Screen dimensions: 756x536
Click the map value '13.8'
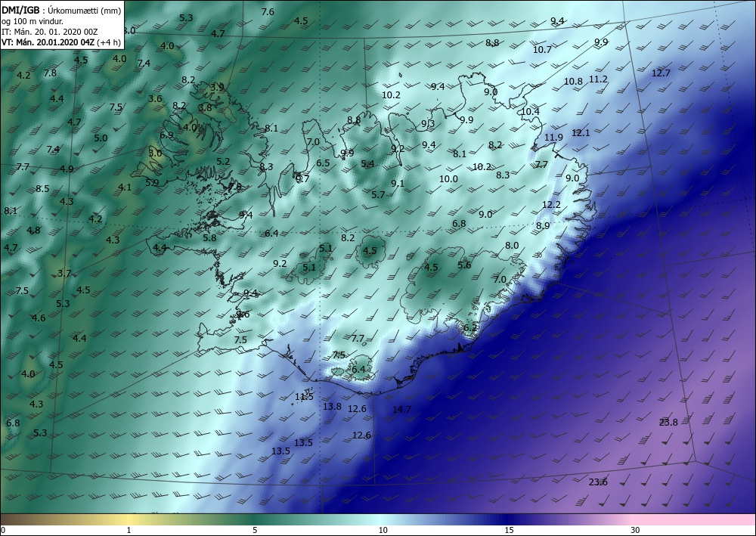(332, 406)
